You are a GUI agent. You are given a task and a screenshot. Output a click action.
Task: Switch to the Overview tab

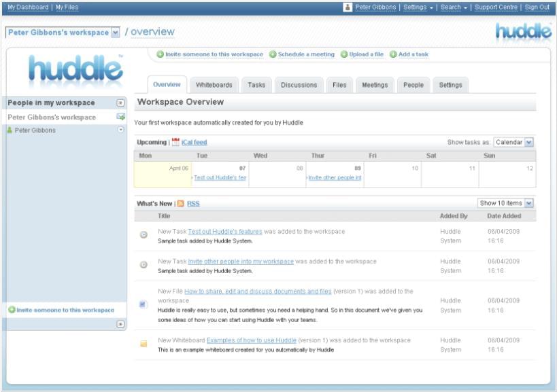(x=167, y=84)
